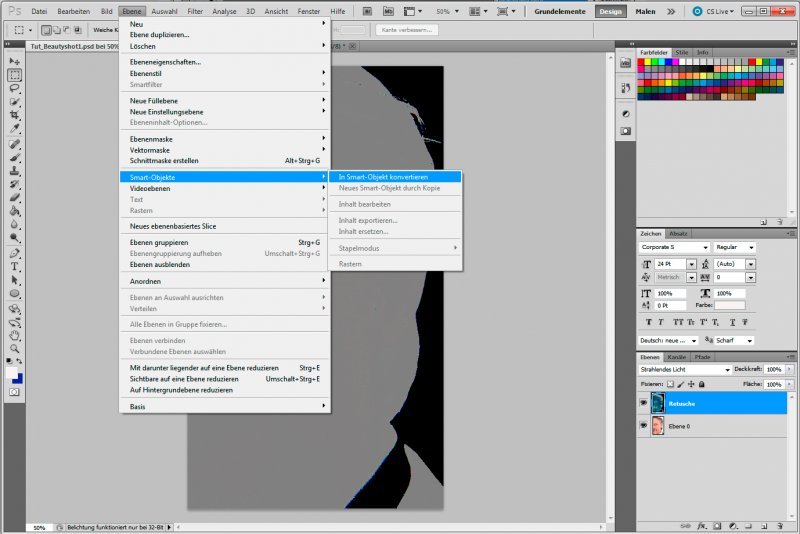Hide the Retusche layer with eye icon
The image size is (800, 534).
(x=643, y=403)
